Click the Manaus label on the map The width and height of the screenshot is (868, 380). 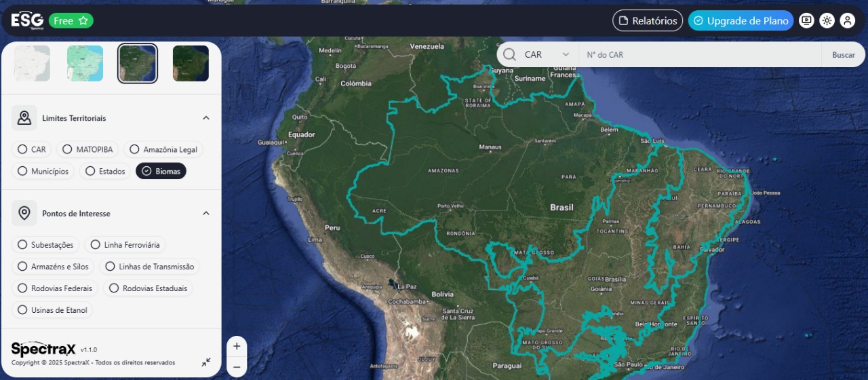click(x=490, y=147)
